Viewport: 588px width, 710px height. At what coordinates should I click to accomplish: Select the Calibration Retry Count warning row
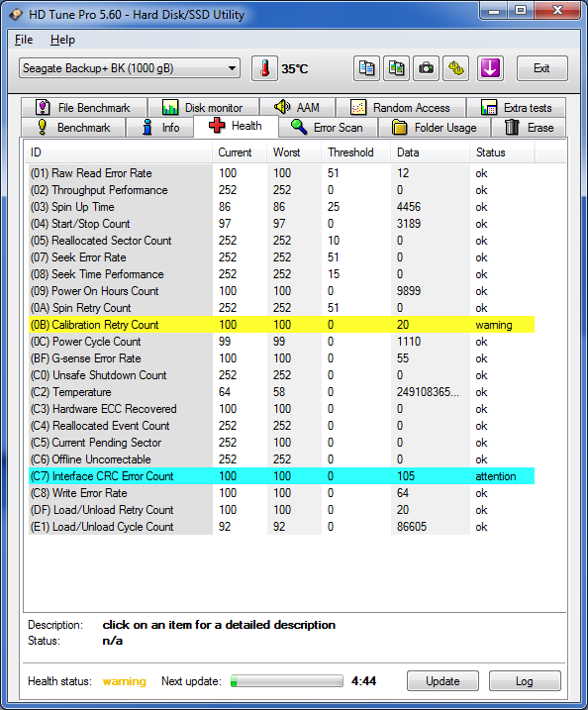click(x=281, y=325)
